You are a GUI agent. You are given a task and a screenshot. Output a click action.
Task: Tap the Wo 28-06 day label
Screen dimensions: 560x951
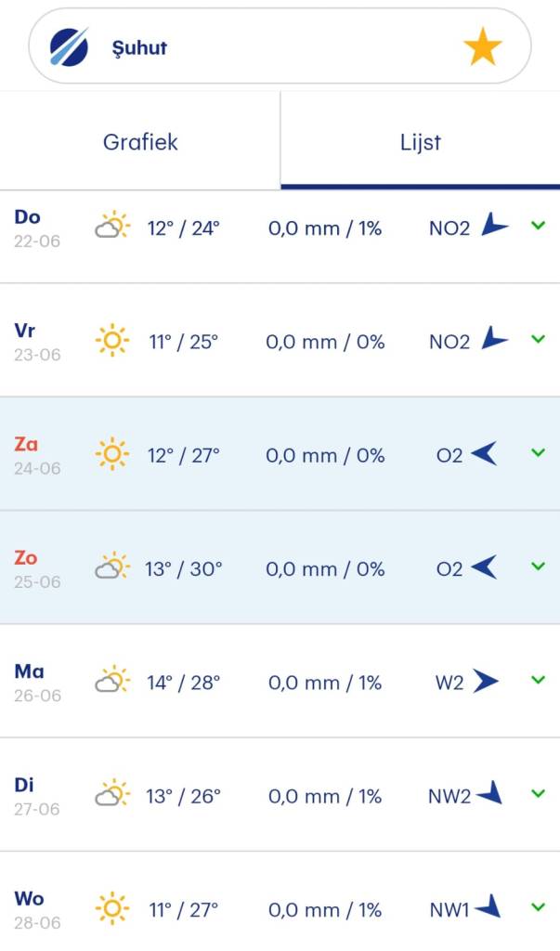(x=37, y=909)
